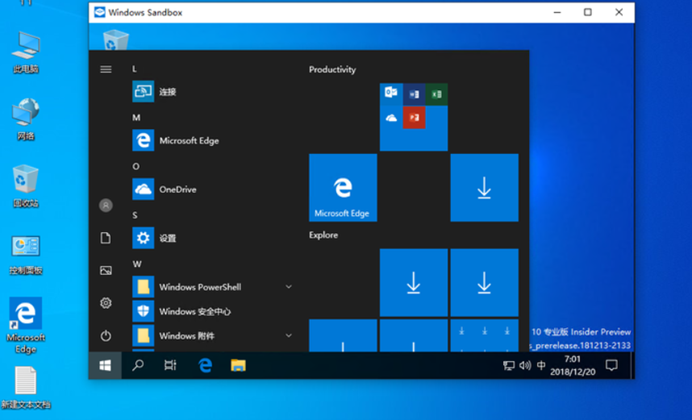Select the Recycle Bin inside the sandbox desktop
The image size is (692, 420).
coord(116,40)
